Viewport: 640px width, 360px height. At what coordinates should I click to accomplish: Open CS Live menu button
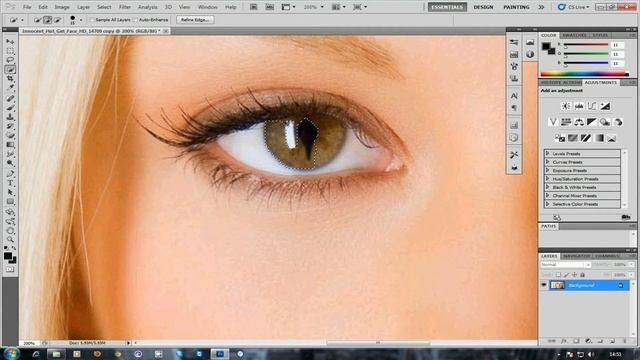click(573, 7)
